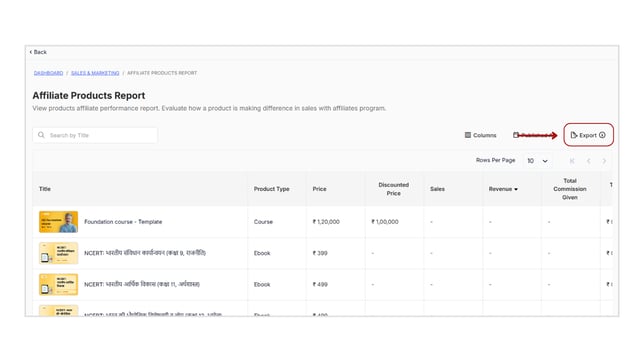The image size is (644, 362).
Task: Open the Dashboard breadcrumb link
Action: 48,73
